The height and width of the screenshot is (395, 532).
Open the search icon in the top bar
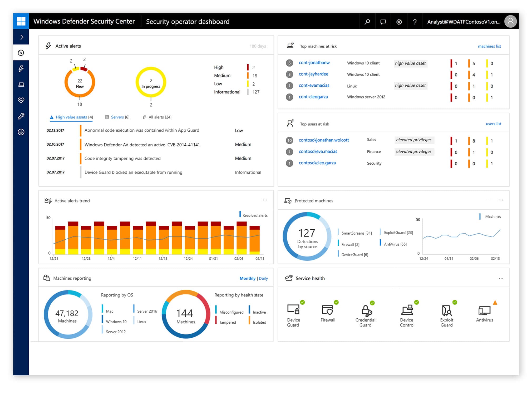367,21
